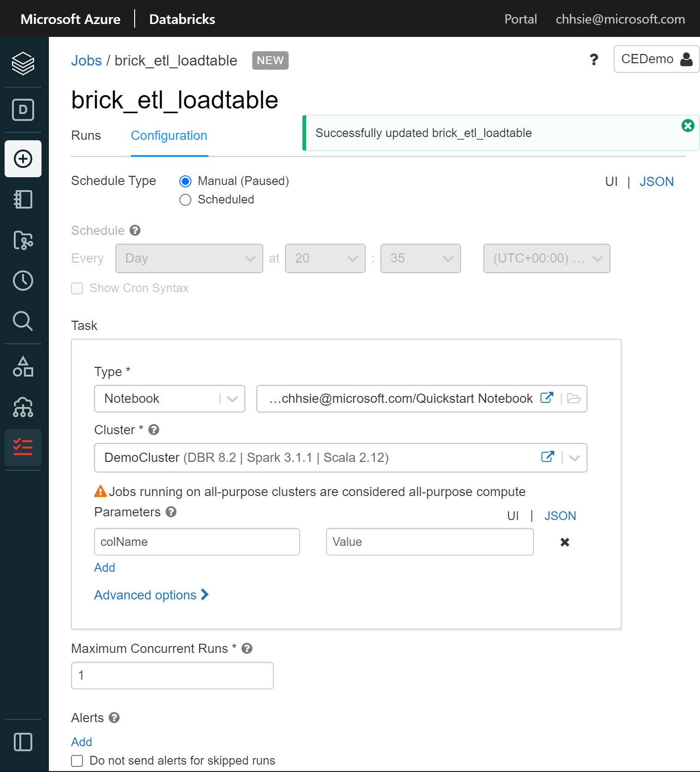Viewport: 700px width, 772px height.
Task: Switch job config view to JSON
Action: 657,181
